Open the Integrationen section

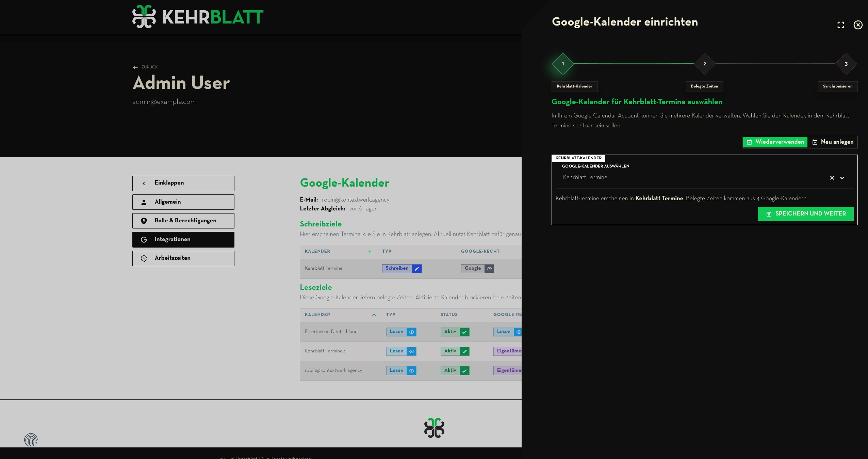[x=183, y=239]
